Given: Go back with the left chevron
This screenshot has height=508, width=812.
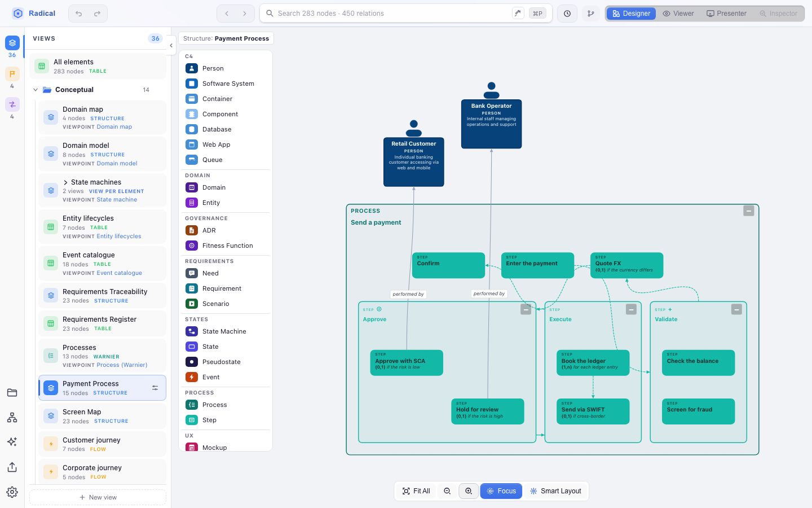Looking at the screenshot, I should click(227, 14).
